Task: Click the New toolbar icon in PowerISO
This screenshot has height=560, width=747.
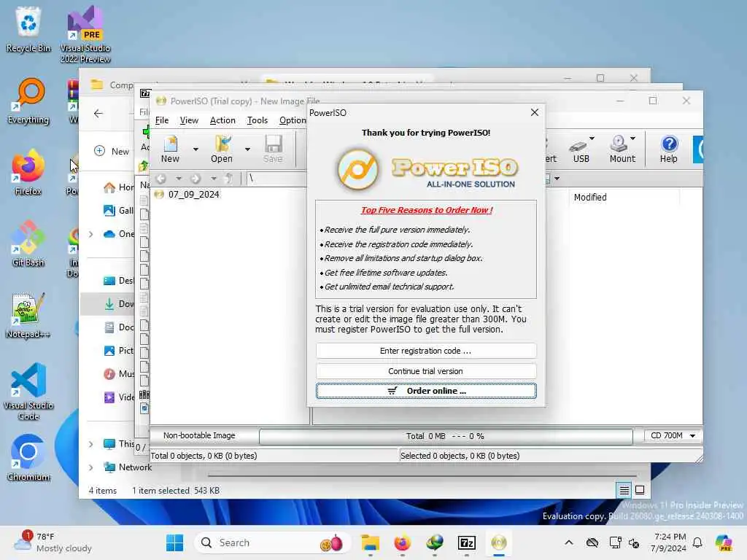Action: click(170, 149)
